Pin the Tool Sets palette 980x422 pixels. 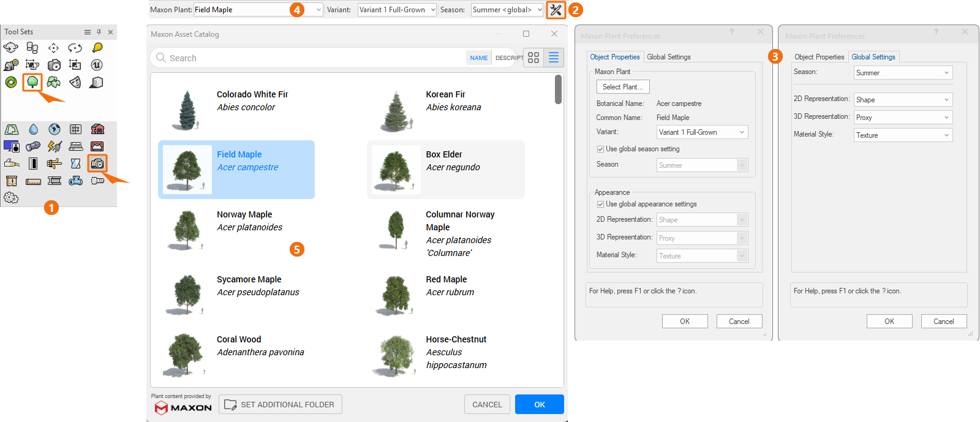(99, 32)
